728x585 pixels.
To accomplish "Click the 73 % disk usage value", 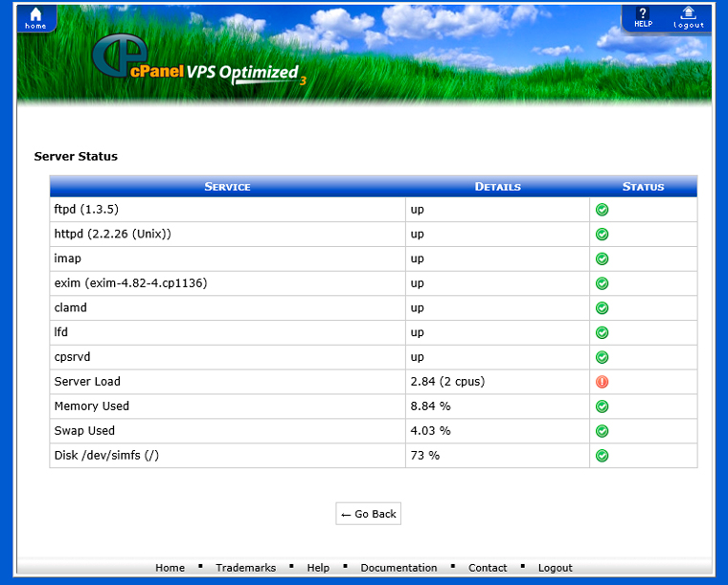I will tap(424, 455).
